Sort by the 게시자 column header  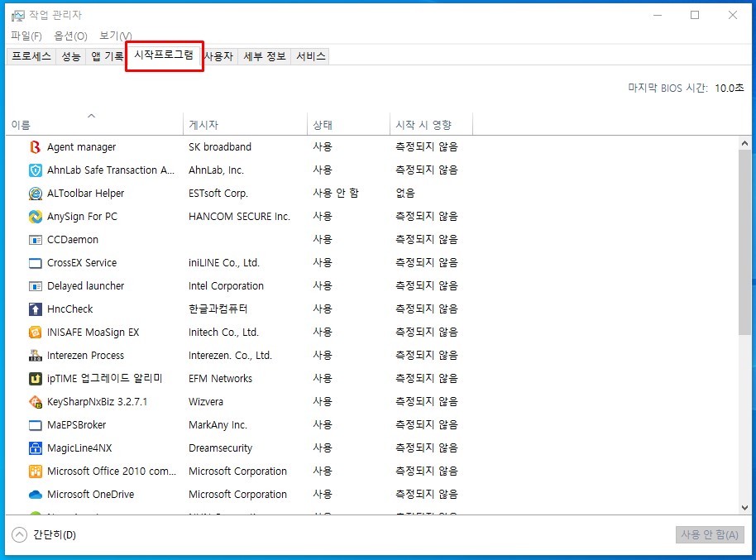click(x=246, y=123)
